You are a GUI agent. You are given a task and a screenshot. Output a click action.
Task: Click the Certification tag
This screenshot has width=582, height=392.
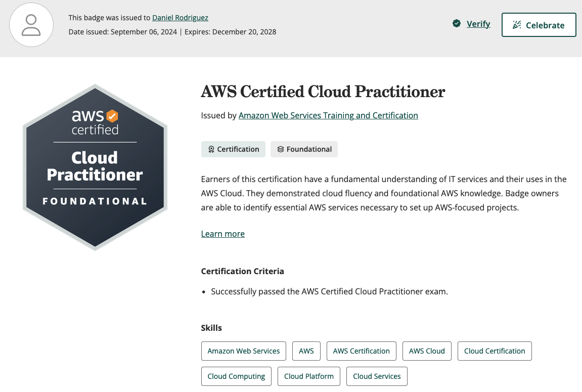(x=233, y=149)
